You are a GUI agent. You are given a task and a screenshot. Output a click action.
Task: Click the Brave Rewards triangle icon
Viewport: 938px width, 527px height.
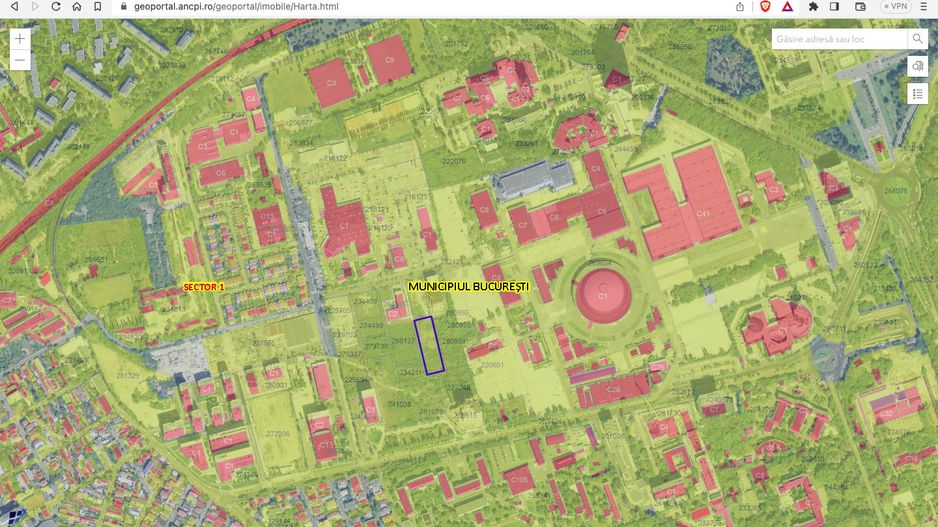787,6
